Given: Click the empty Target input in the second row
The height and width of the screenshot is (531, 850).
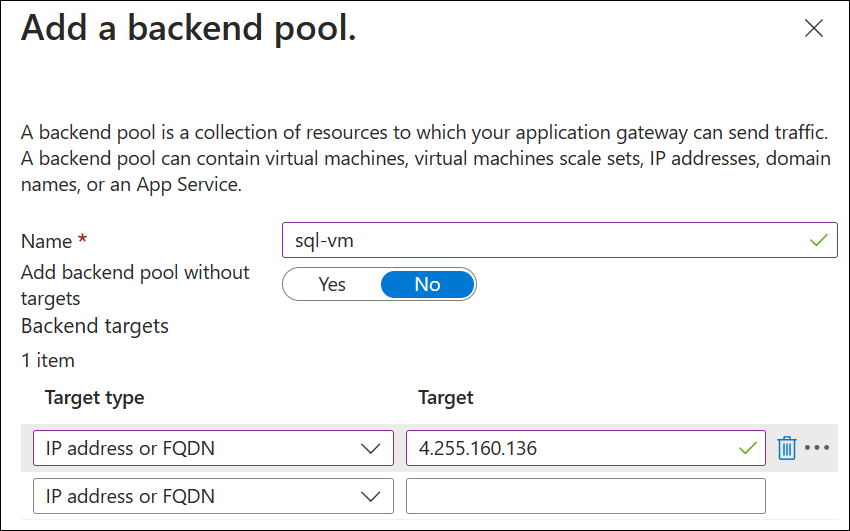Looking at the screenshot, I should pos(586,496).
